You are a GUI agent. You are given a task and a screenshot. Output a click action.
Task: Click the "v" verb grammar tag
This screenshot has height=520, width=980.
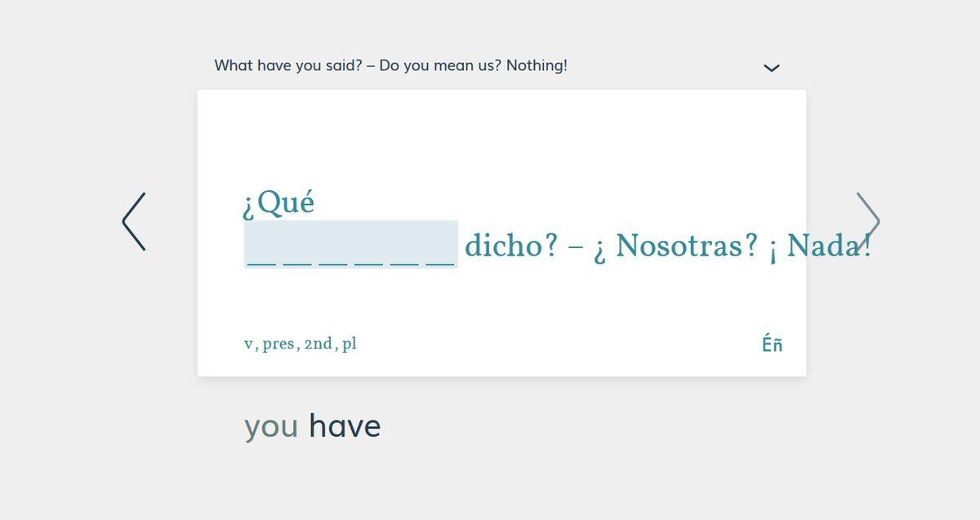pyautogui.click(x=248, y=344)
